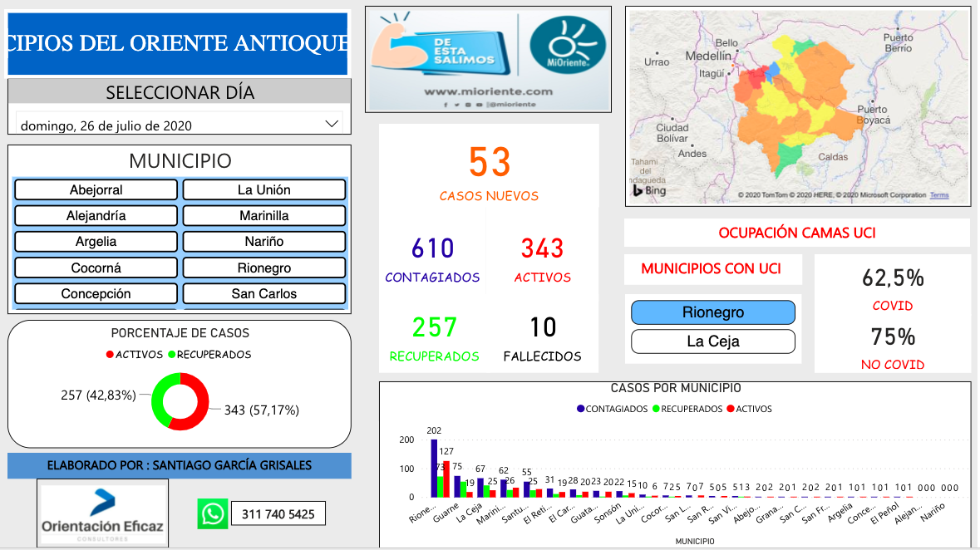This screenshot has height=550, width=980.
Task: Click the selected date field domingo 26 de julio
Action: pyautogui.click(x=166, y=125)
